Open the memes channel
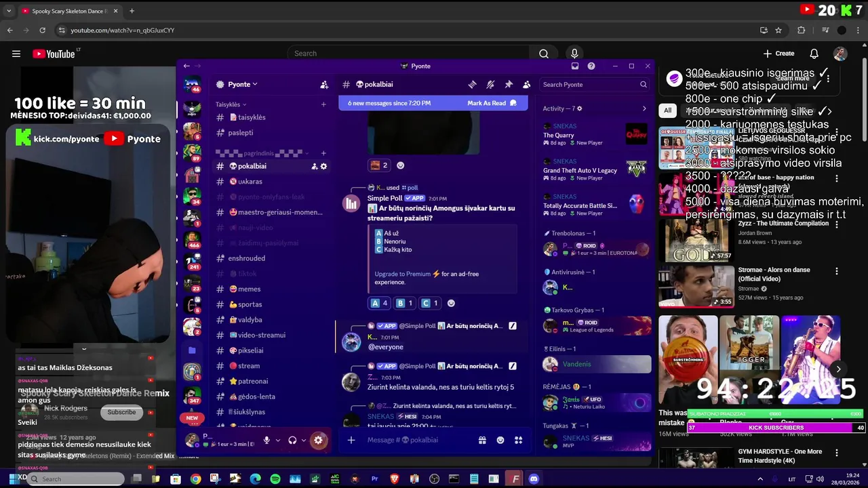The height and width of the screenshot is (488, 868). (x=271, y=289)
